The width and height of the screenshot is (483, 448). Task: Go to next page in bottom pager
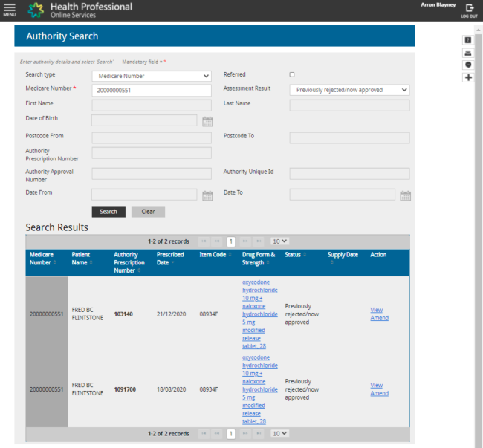coord(245,434)
